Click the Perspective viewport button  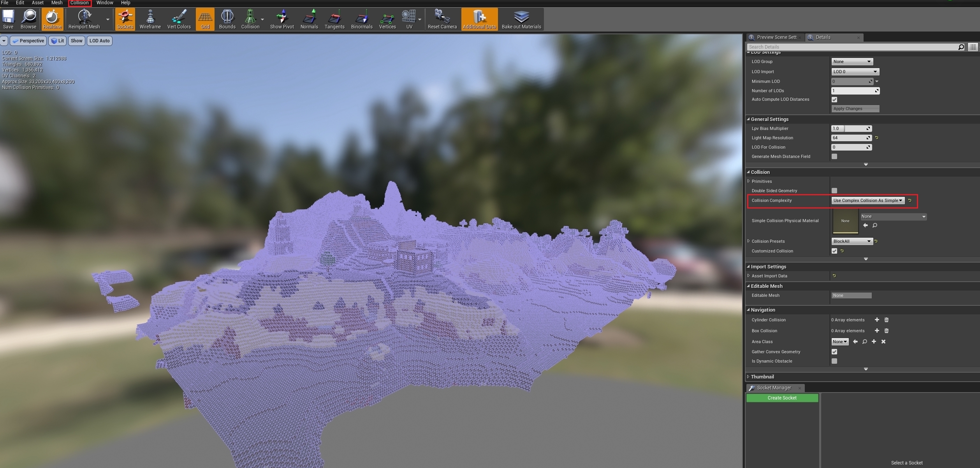pyautogui.click(x=28, y=41)
